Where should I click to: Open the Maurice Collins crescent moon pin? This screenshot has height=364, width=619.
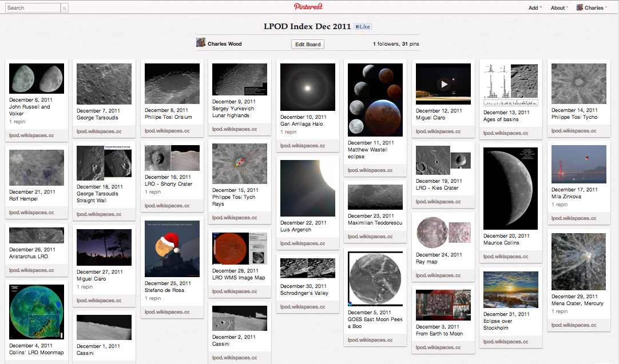pyautogui.click(x=510, y=189)
